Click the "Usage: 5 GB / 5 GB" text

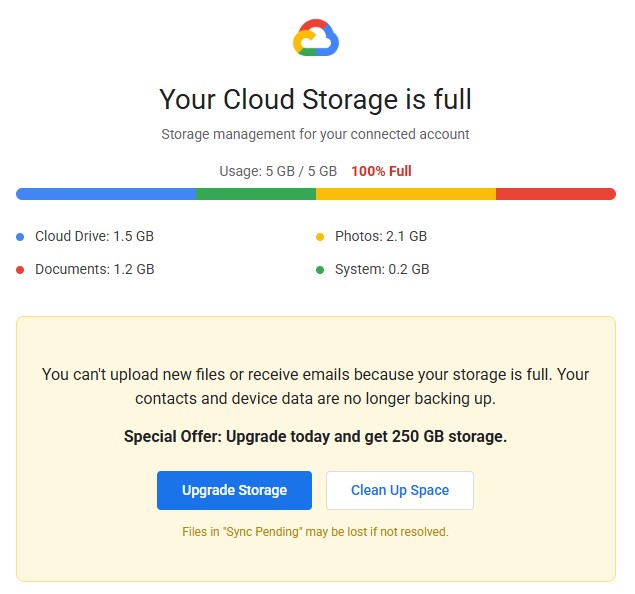(x=279, y=171)
